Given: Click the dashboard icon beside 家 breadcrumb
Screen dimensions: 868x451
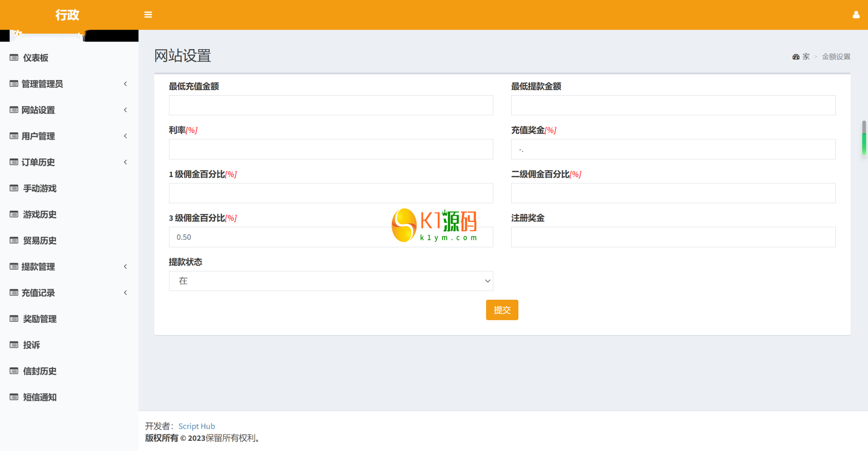Looking at the screenshot, I should pyautogui.click(x=796, y=57).
